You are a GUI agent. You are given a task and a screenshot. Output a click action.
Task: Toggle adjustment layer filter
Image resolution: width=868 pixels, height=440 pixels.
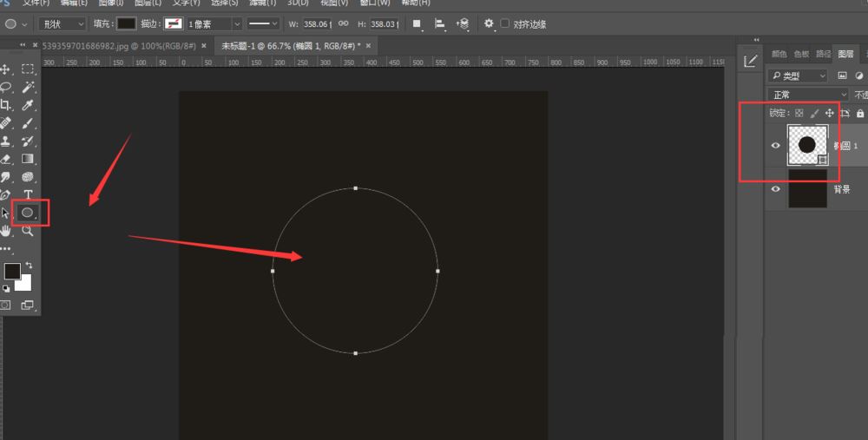pos(858,76)
